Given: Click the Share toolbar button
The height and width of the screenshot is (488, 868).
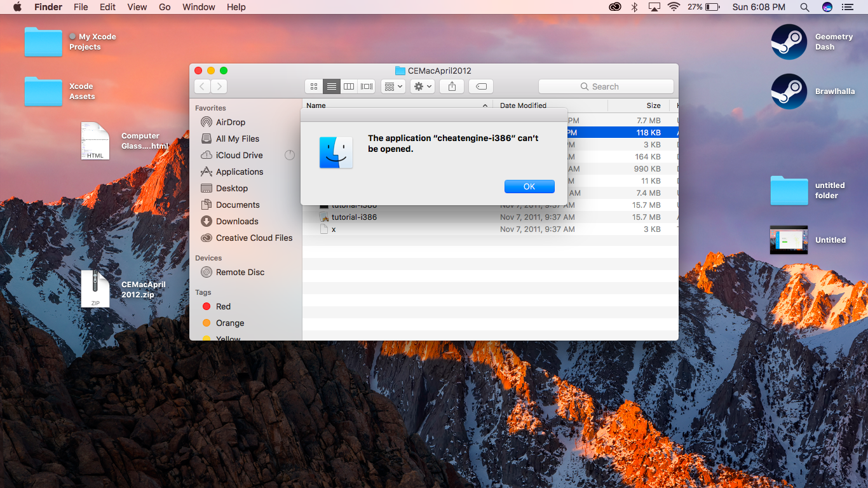Looking at the screenshot, I should [x=452, y=86].
